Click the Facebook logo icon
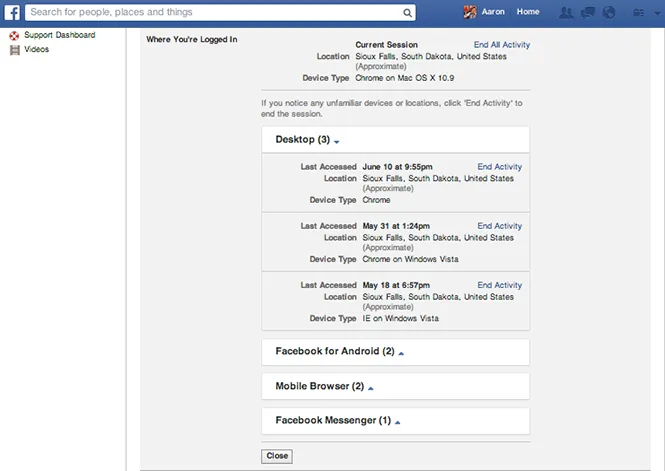 pos(12,12)
